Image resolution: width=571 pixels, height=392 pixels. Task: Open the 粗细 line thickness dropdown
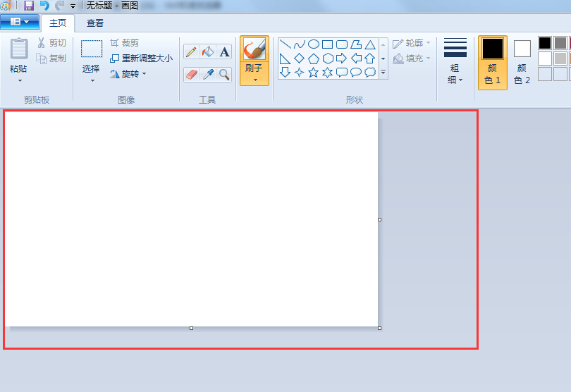click(x=455, y=61)
